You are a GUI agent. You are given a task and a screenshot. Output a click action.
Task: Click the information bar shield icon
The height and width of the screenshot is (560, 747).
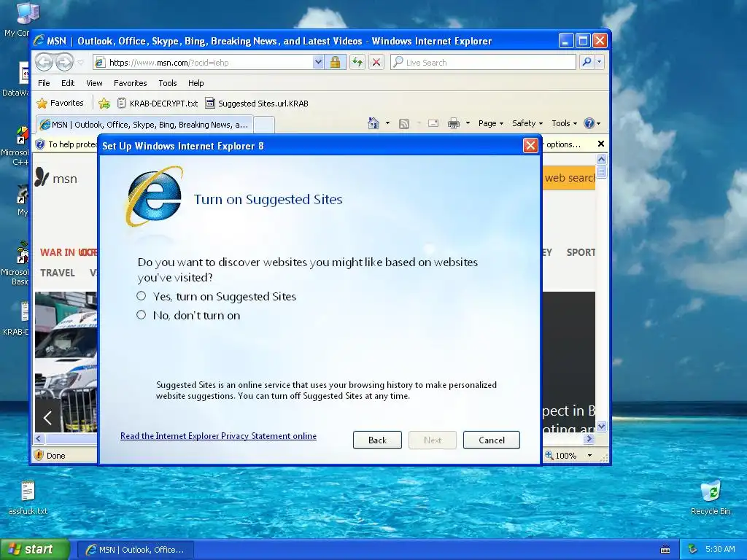coord(41,144)
